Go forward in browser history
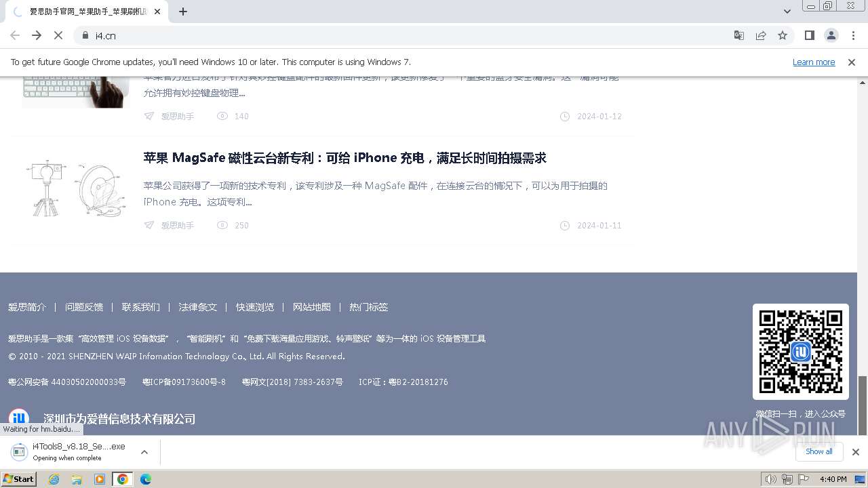Screen dimensions: 868x488 coord(37,35)
